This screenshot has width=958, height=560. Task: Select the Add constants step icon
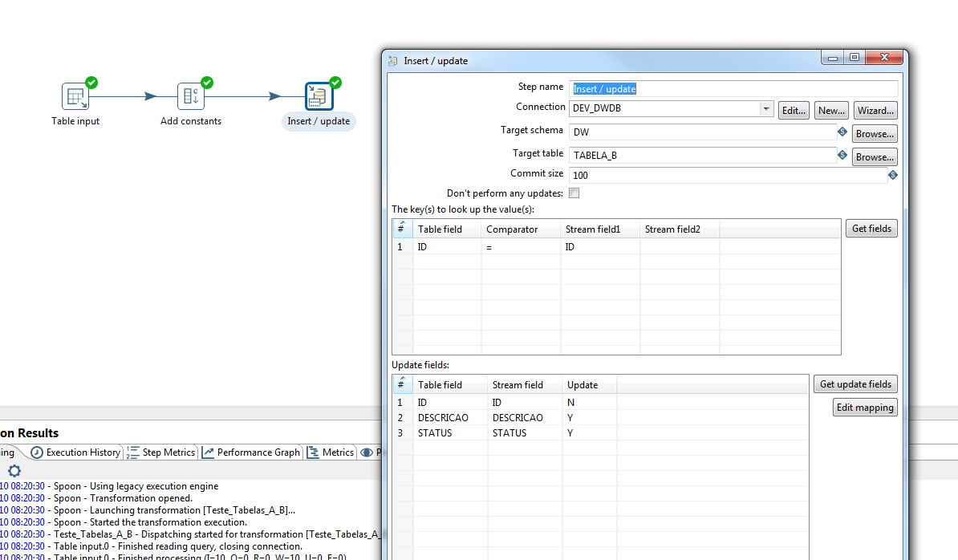(191, 96)
